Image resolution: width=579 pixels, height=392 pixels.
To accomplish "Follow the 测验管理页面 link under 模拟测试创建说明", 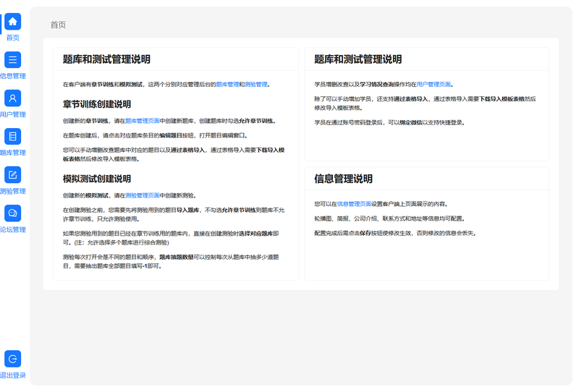I will (x=142, y=195).
